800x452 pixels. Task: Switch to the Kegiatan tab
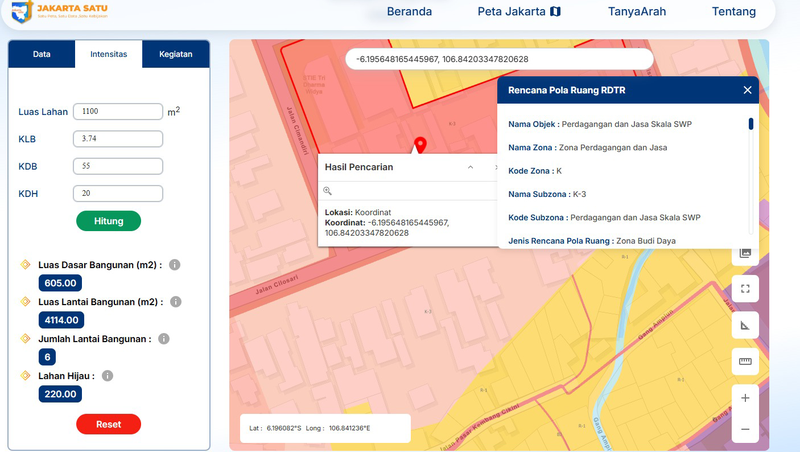[x=176, y=54]
